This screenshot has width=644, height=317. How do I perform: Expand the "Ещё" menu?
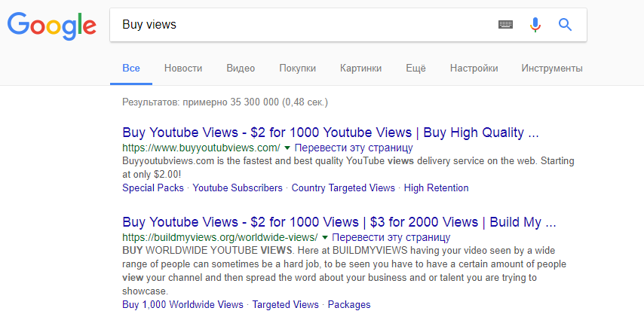click(x=416, y=68)
